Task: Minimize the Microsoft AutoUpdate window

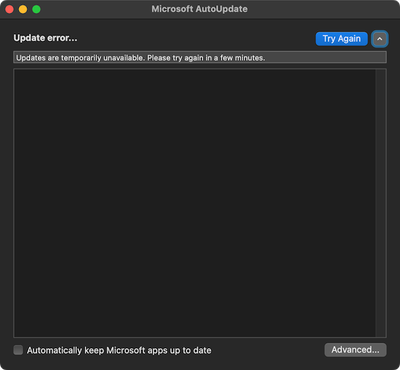Action: click(x=23, y=9)
